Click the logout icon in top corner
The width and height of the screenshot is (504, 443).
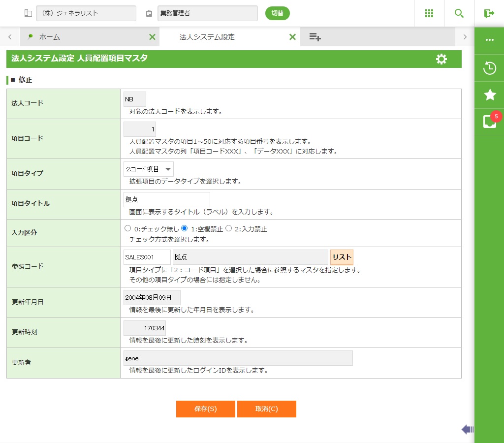click(489, 13)
